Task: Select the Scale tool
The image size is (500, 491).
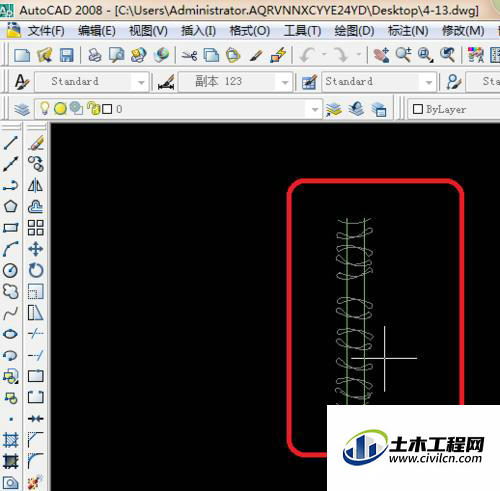Action: pyautogui.click(x=36, y=292)
